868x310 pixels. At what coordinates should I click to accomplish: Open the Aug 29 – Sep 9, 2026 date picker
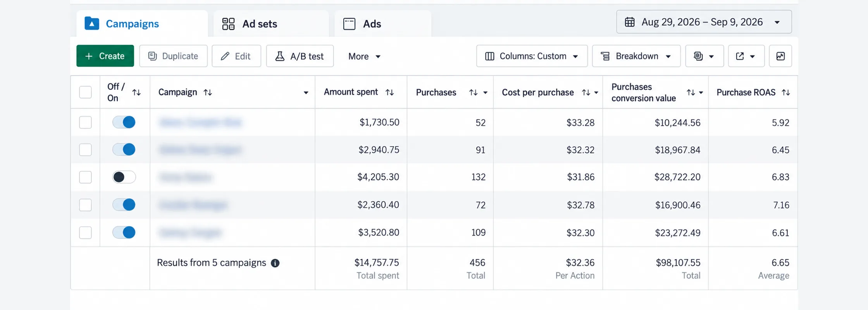[x=704, y=22]
